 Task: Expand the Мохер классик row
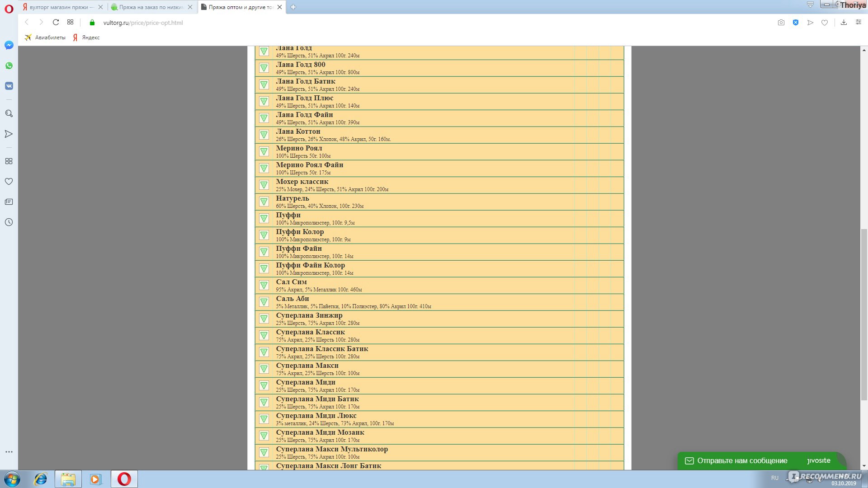[x=264, y=185]
